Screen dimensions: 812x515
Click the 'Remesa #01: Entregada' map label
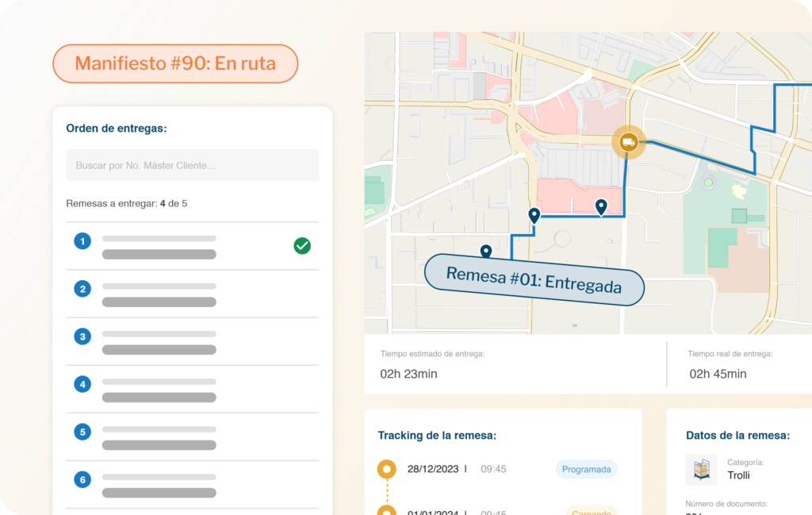[x=534, y=279]
